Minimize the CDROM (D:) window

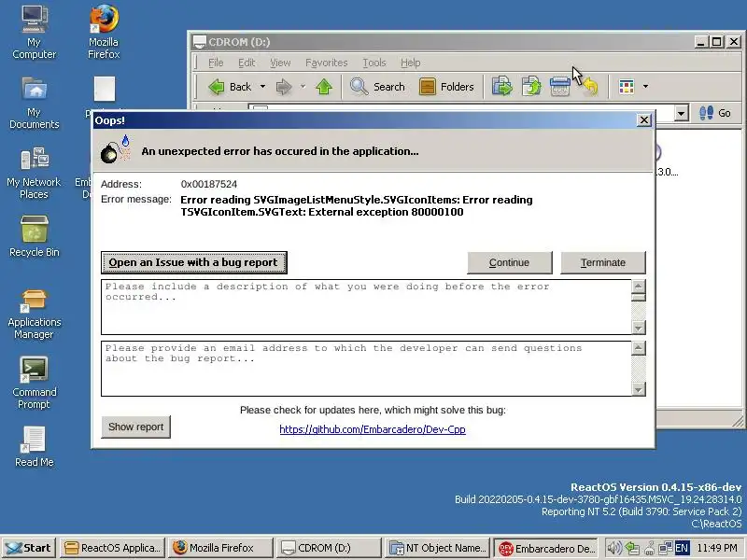(x=699, y=42)
